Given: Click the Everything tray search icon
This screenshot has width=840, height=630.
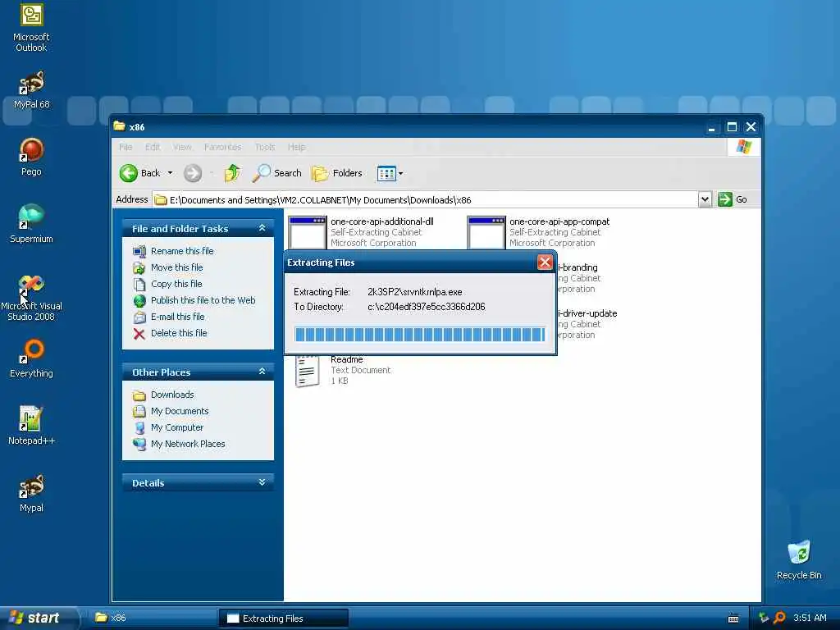Looking at the screenshot, I should click(779, 618).
